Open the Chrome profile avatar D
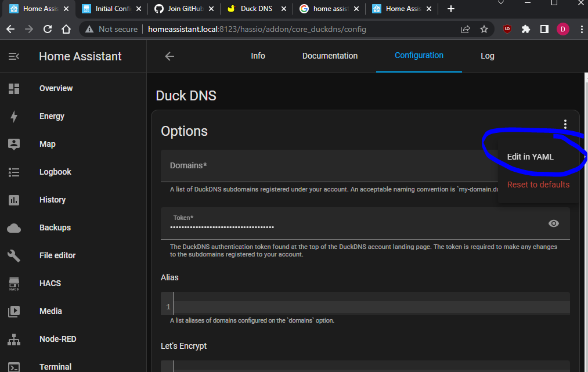The width and height of the screenshot is (588, 372). (562, 29)
